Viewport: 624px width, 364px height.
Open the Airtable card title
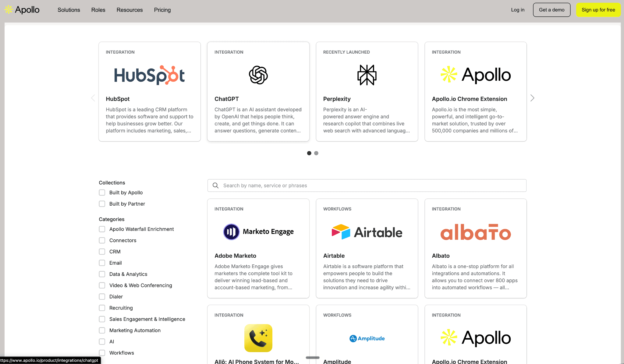[x=334, y=256]
